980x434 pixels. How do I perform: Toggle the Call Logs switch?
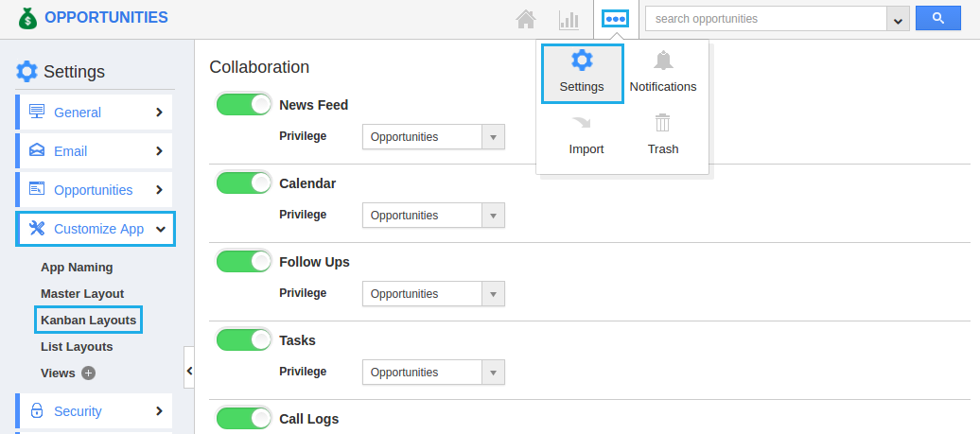click(x=244, y=418)
